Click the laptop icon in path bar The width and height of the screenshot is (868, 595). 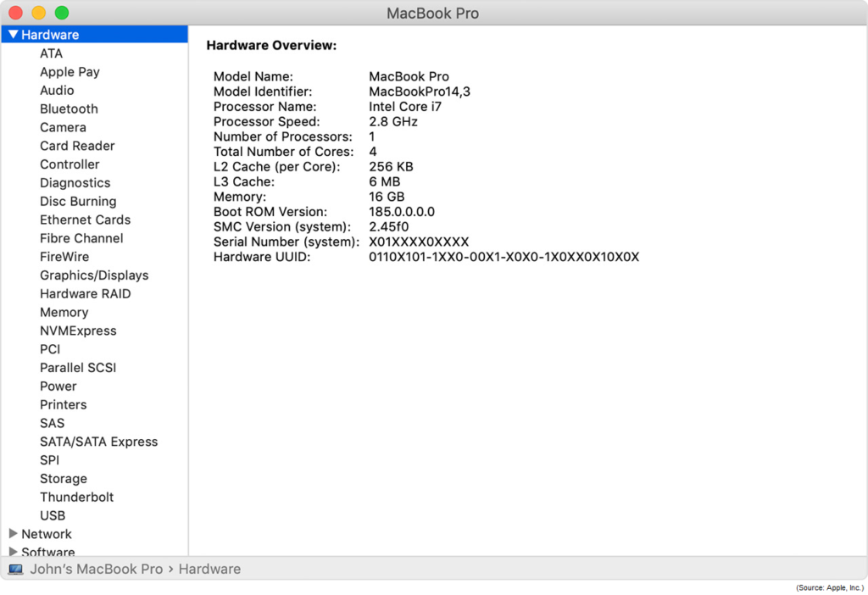pos(15,570)
